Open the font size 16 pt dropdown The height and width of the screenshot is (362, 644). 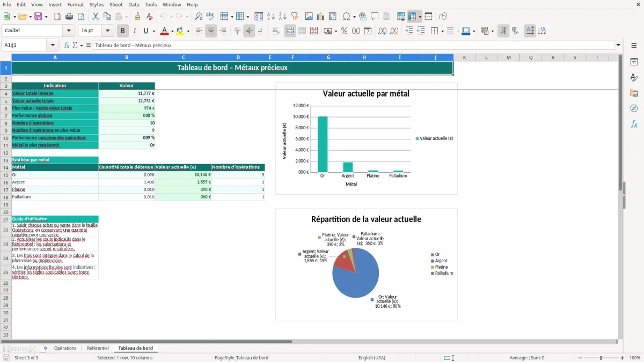[108, 31]
